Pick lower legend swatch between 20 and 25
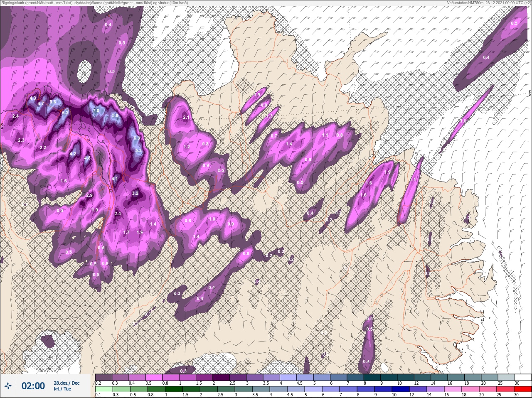This screenshot has height=398, width=532. [x=488, y=389]
